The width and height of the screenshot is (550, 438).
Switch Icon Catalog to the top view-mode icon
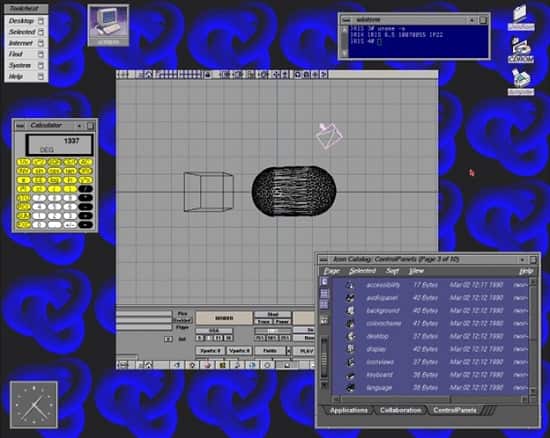click(x=324, y=282)
